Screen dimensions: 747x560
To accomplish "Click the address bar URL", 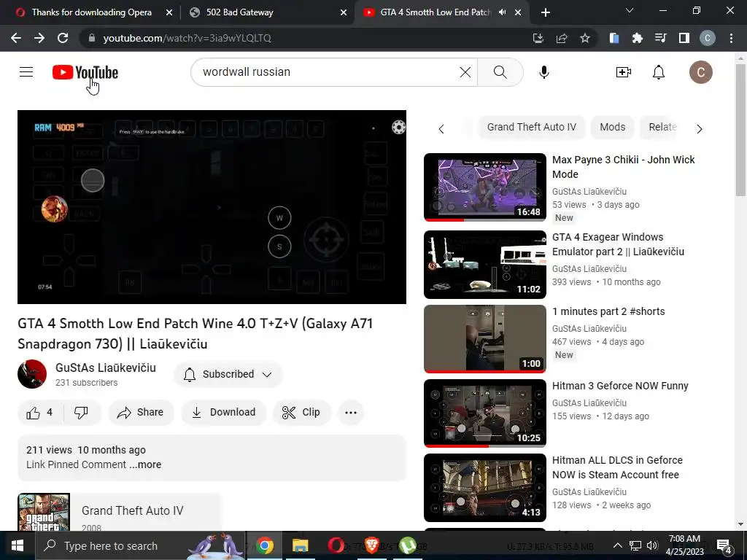I will [x=187, y=38].
